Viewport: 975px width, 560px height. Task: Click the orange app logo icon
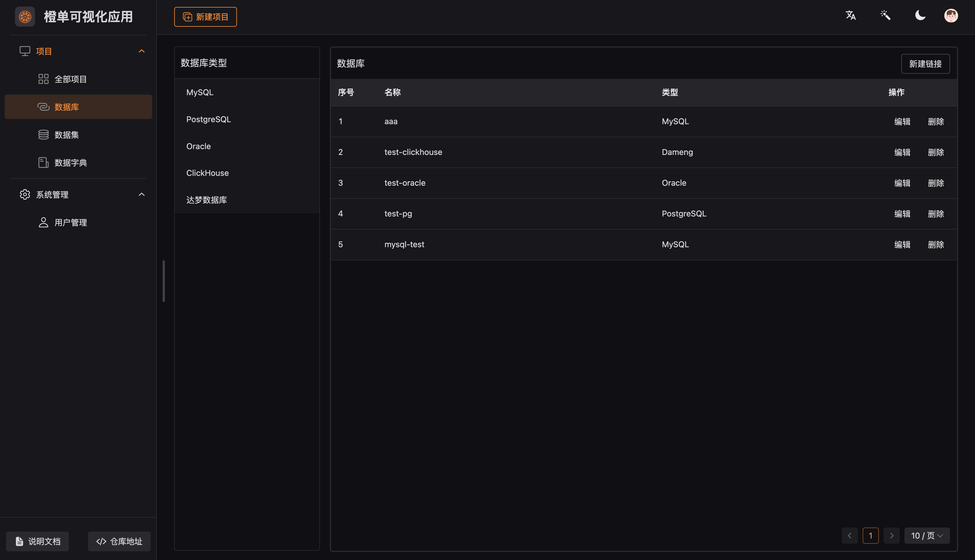point(25,17)
